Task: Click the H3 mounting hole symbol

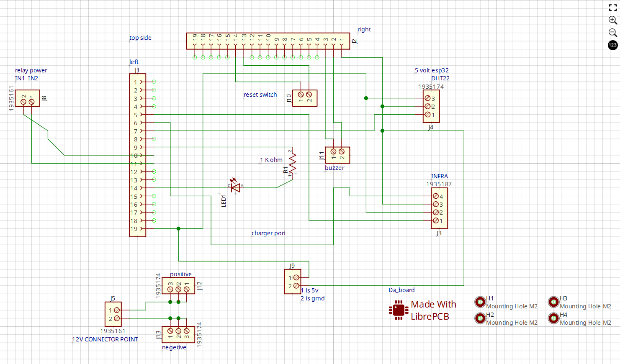Action: [x=554, y=302]
